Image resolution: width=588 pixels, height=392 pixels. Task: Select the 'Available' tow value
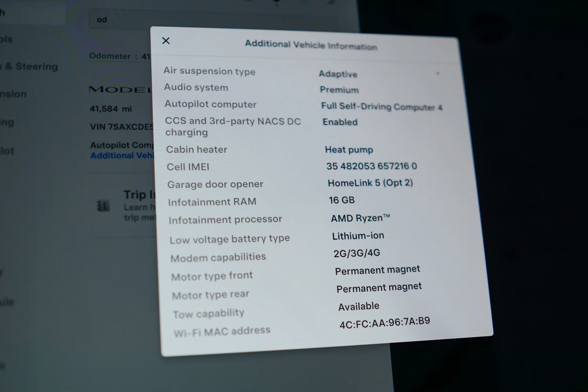(359, 306)
